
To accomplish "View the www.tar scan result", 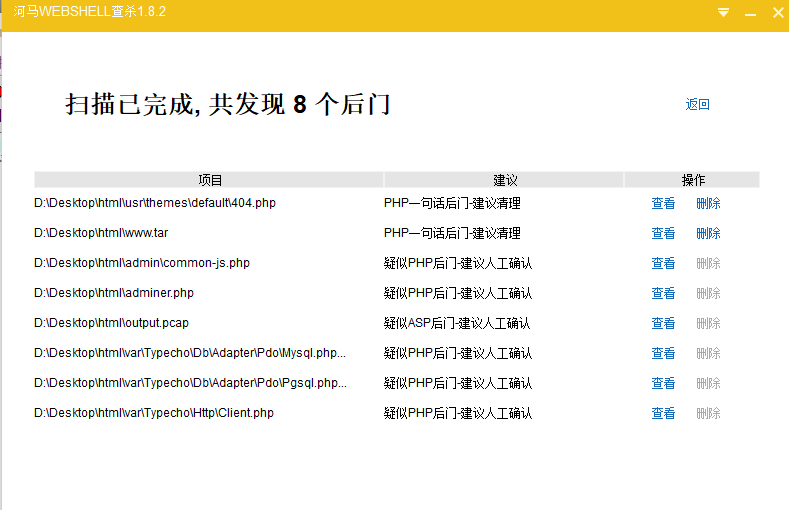I will (663, 233).
